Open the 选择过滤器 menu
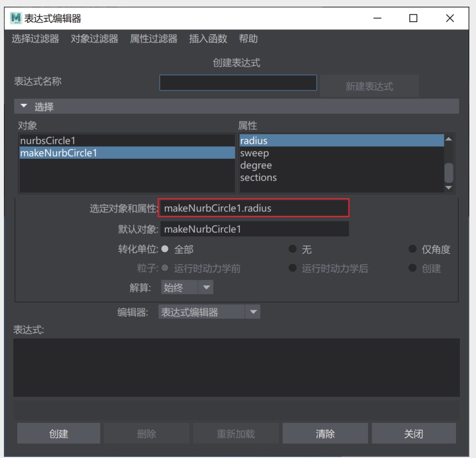 pyautogui.click(x=35, y=38)
